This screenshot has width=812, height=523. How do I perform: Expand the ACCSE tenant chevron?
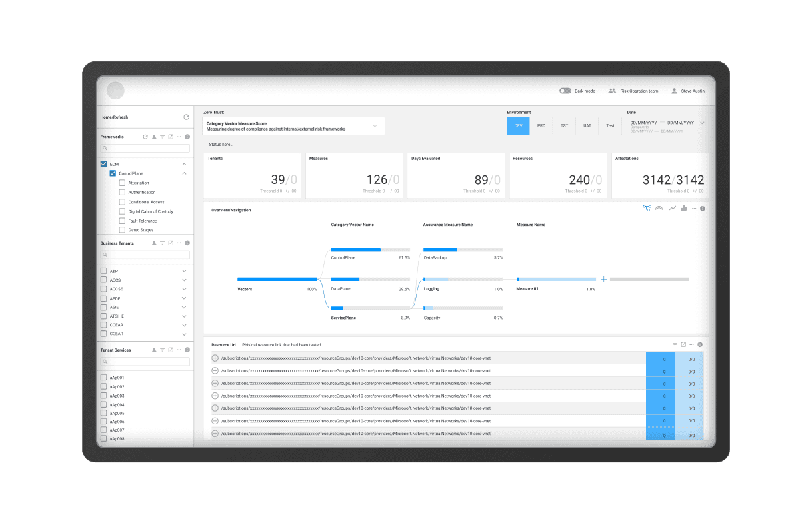(184, 289)
